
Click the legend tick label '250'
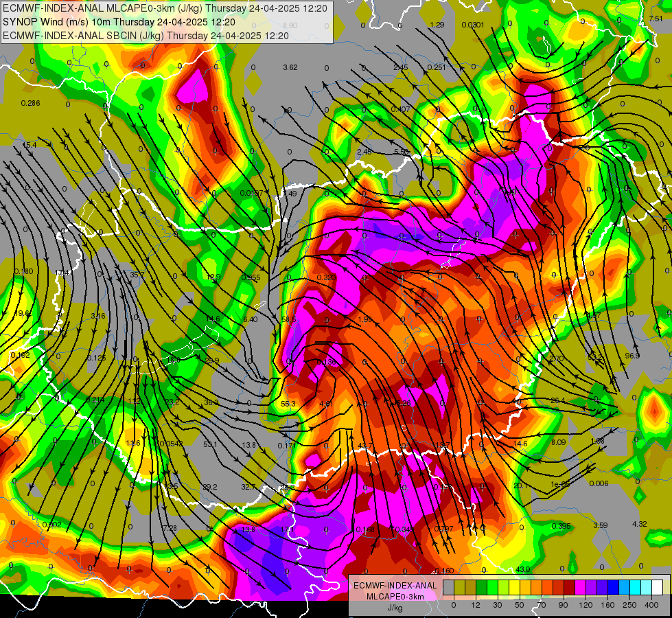pyautogui.click(x=629, y=605)
